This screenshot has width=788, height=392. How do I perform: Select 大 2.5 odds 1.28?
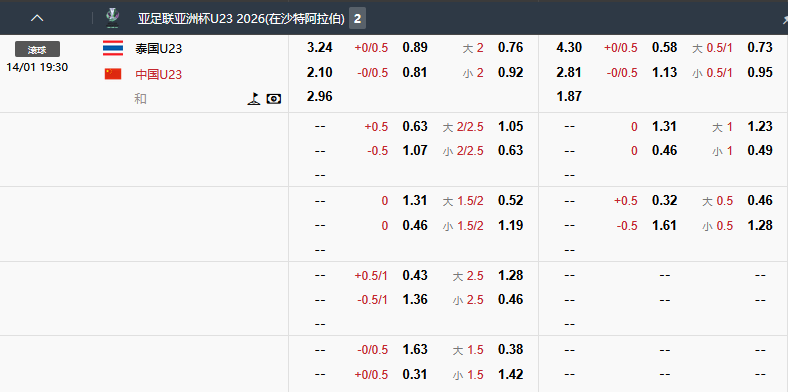(511, 275)
